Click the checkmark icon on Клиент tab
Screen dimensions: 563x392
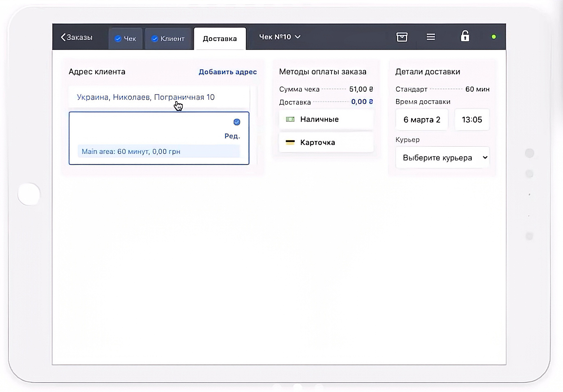pos(155,38)
